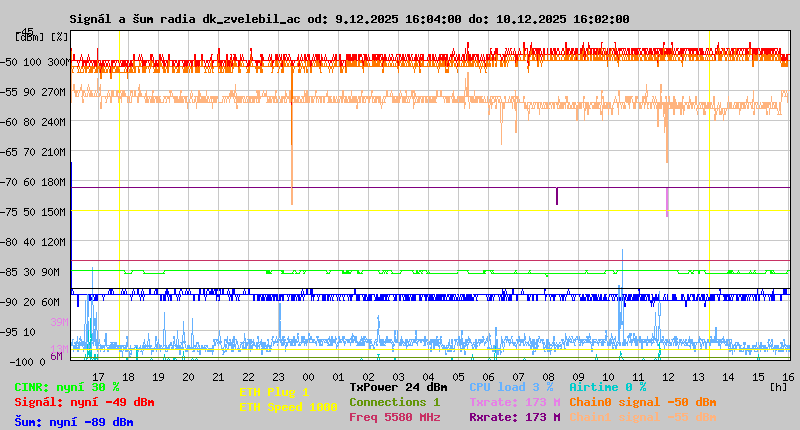Viewport: 800px width, 430px height.
Task: Click hour label '19' on time axis
Action: coord(159,377)
